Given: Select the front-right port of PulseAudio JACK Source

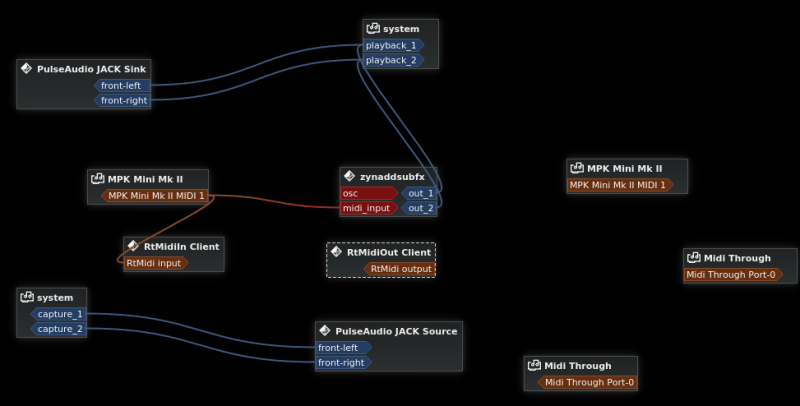Looking at the screenshot, I should [x=344, y=363].
